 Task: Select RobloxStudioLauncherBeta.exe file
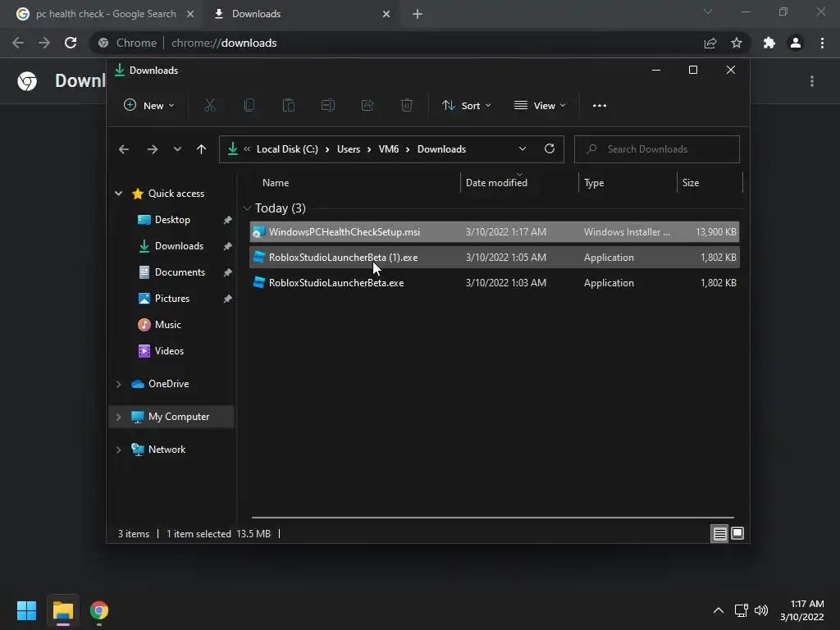[x=495, y=283]
